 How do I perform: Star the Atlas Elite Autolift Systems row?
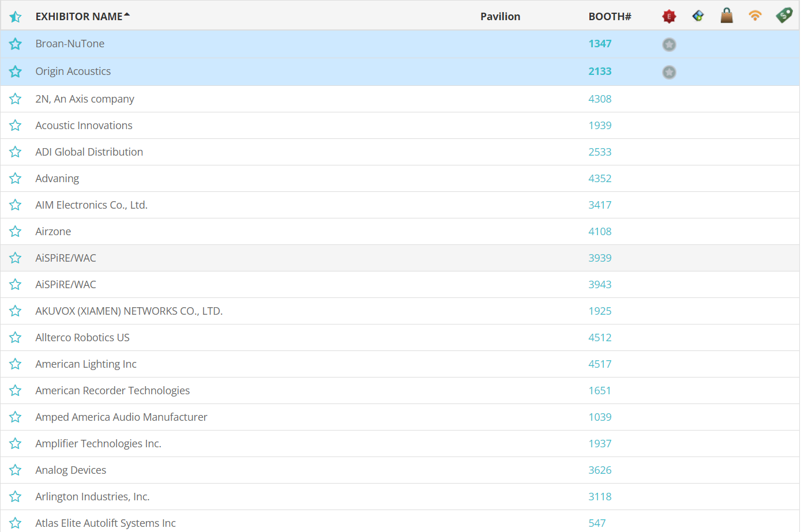click(x=16, y=523)
